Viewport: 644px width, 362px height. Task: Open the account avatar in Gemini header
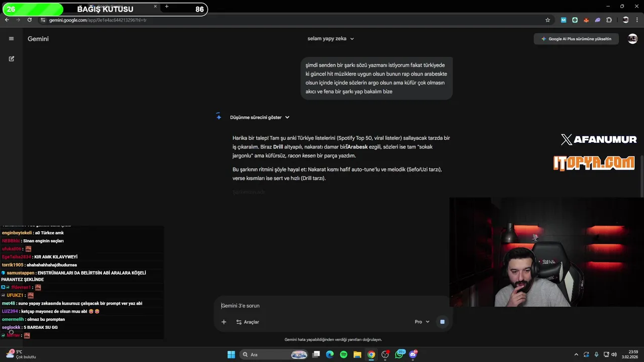(633, 39)
